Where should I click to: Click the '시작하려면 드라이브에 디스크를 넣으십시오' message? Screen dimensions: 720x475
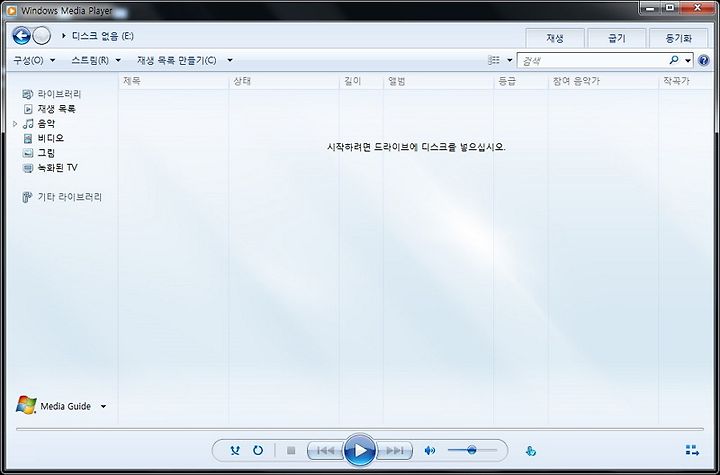tap(416, 147)
